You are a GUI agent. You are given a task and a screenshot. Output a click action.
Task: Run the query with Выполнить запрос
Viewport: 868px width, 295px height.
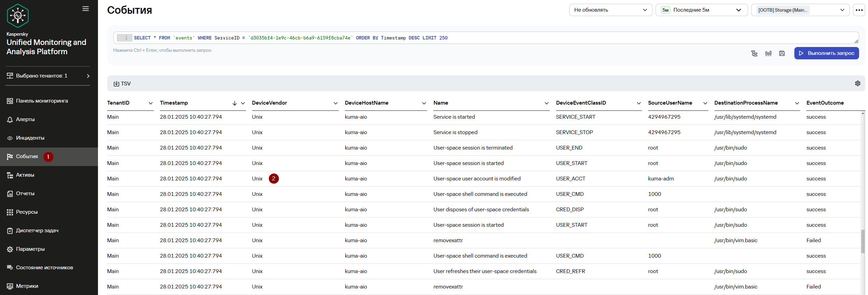[x=827, y=53]
